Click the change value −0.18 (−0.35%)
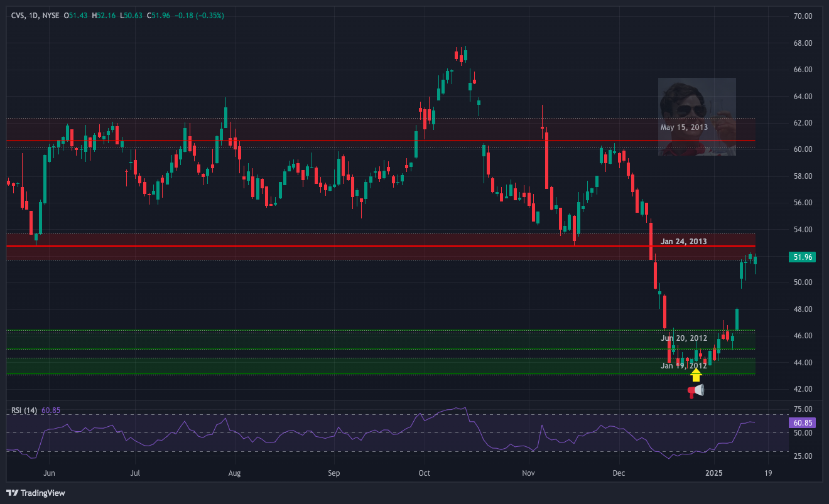 pyautogui.click(x=199, y=15)
